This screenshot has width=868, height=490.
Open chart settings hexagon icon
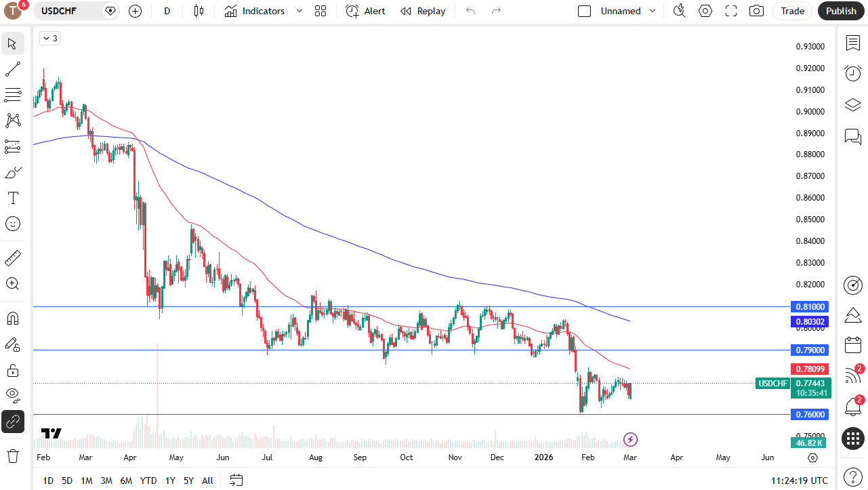pos(705,11)
